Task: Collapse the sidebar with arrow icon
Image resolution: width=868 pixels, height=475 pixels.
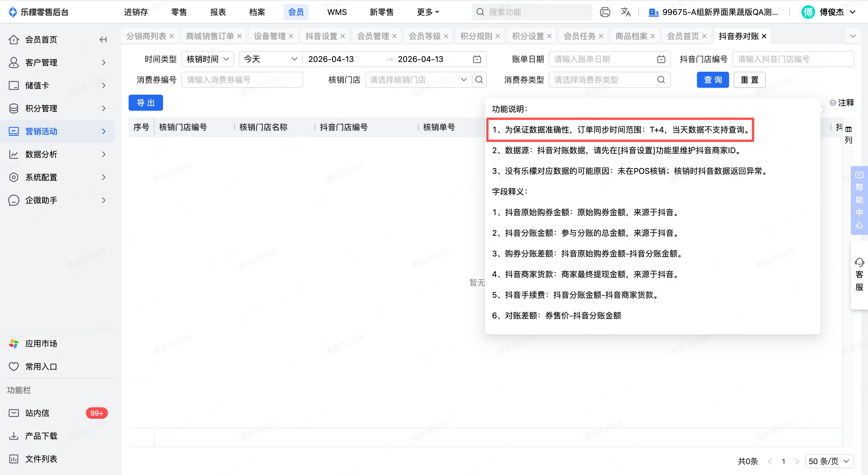Action: (x=103, y=40)
